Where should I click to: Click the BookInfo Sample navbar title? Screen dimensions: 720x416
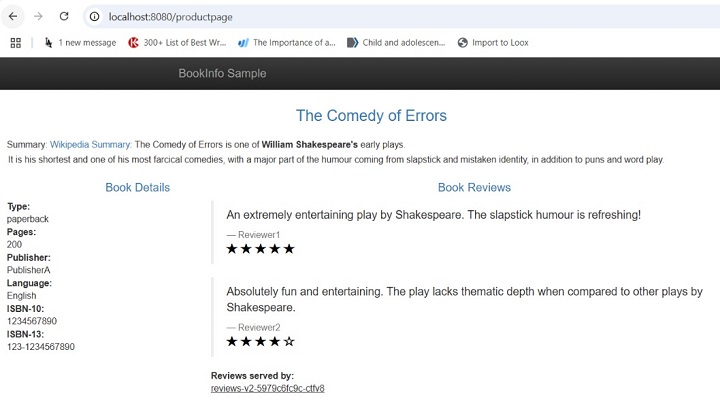(x=222, y=73)
